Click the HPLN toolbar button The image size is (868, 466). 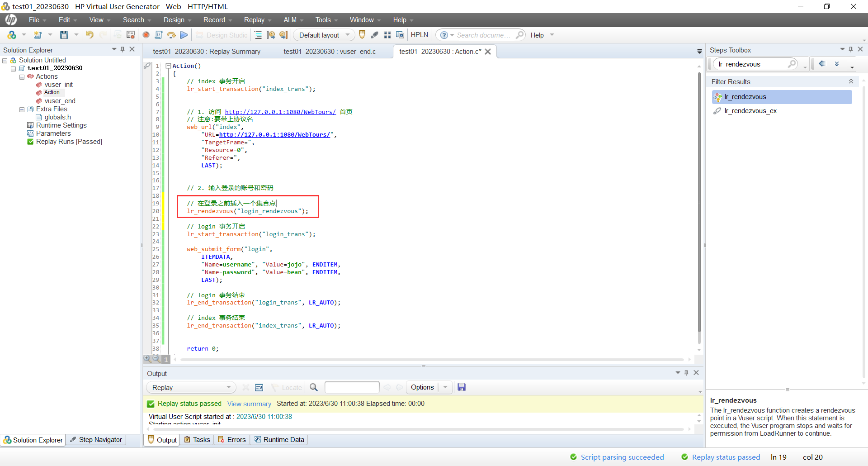[420, 35]
